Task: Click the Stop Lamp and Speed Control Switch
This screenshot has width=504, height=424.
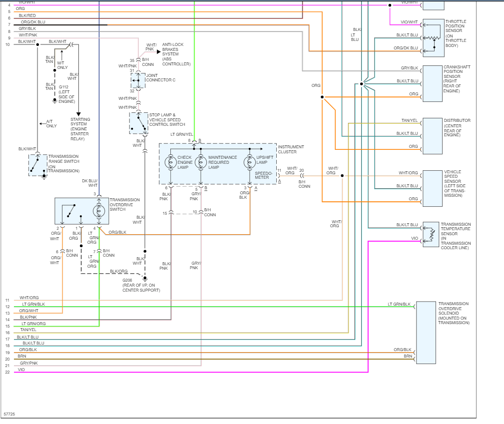Action: point(138,123)
